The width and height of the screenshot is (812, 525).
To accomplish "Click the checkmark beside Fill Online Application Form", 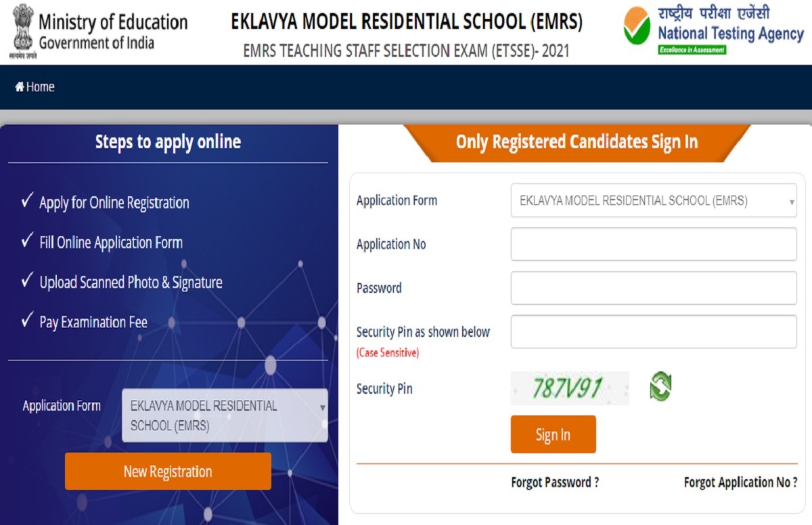I will pyautogui.click(x=27, y=241).
